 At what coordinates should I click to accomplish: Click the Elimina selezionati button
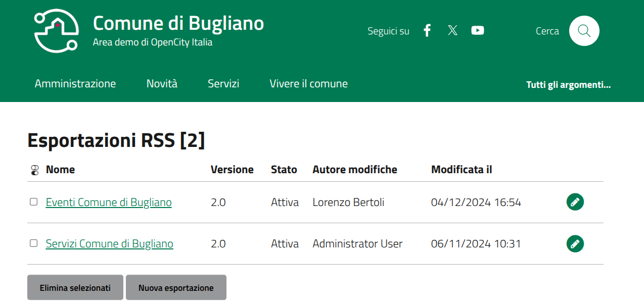[75, 288]
